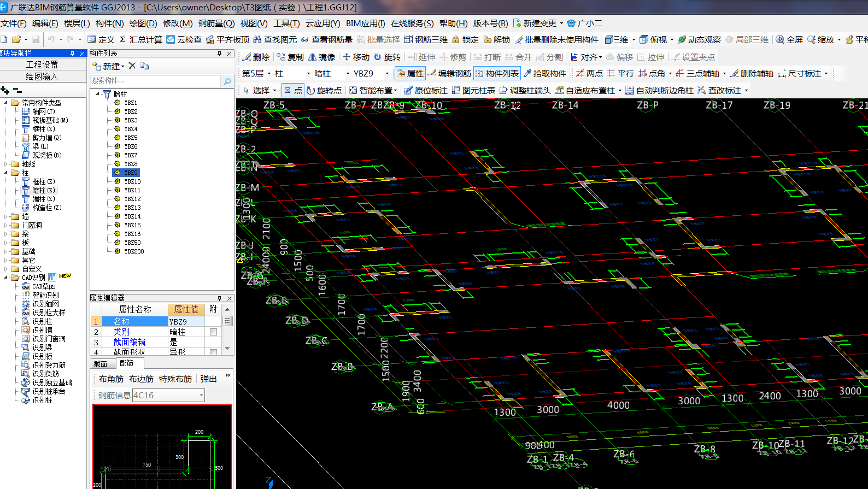The image size is (868, 489).
Task: Click the 拾取构件 pick component tool
Action: tap(545, 73)
